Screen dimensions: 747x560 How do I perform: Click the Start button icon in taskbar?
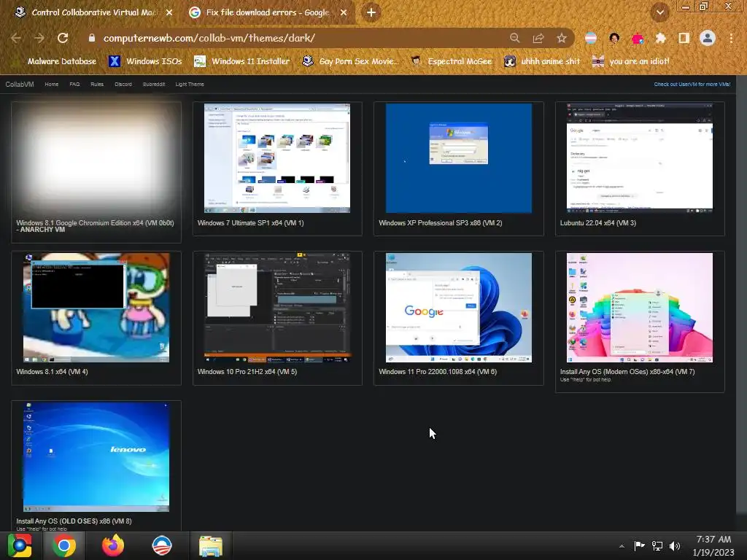[x=20, y=545]
